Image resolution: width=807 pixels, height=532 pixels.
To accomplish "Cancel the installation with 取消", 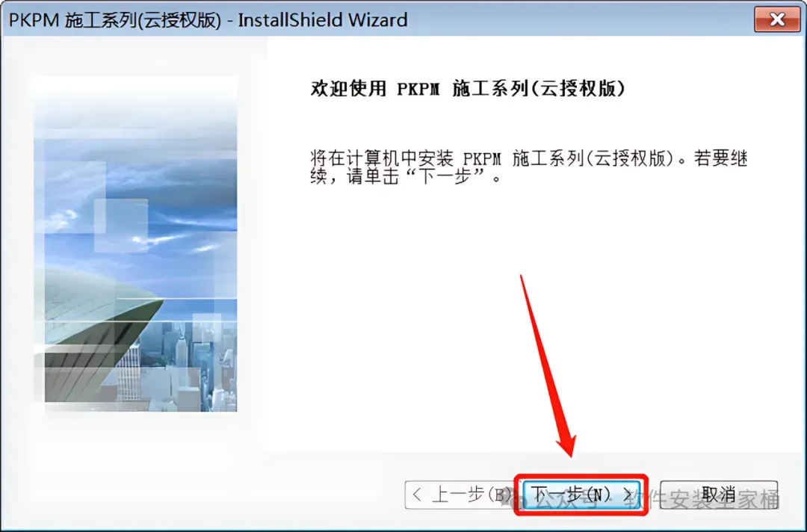I will 719,495.
